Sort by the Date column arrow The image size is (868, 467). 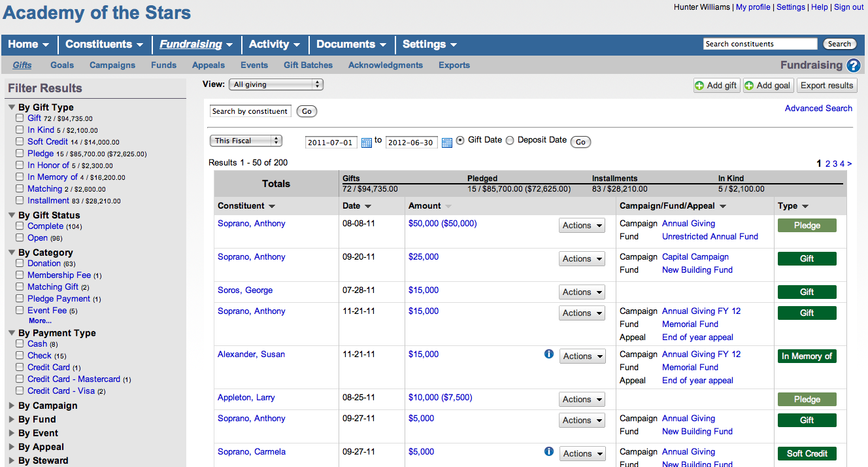point(369,206)
